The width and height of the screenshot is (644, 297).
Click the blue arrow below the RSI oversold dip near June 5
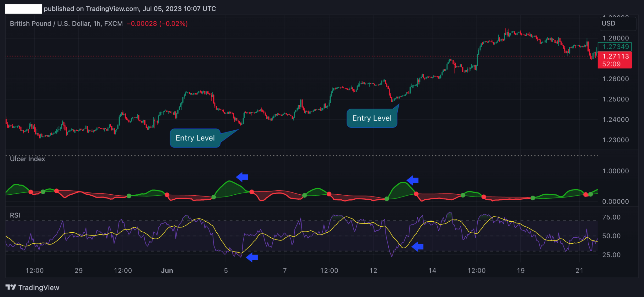coord(252,257)
